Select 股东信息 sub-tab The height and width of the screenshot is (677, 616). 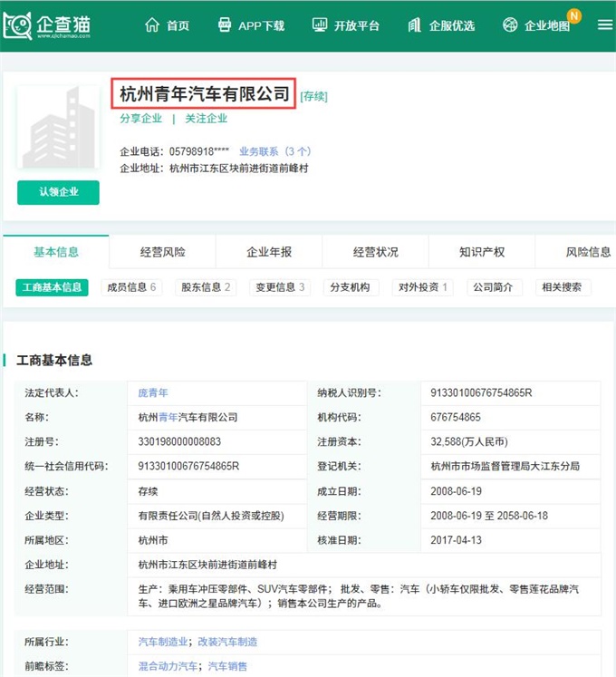(x=206, y=287)
